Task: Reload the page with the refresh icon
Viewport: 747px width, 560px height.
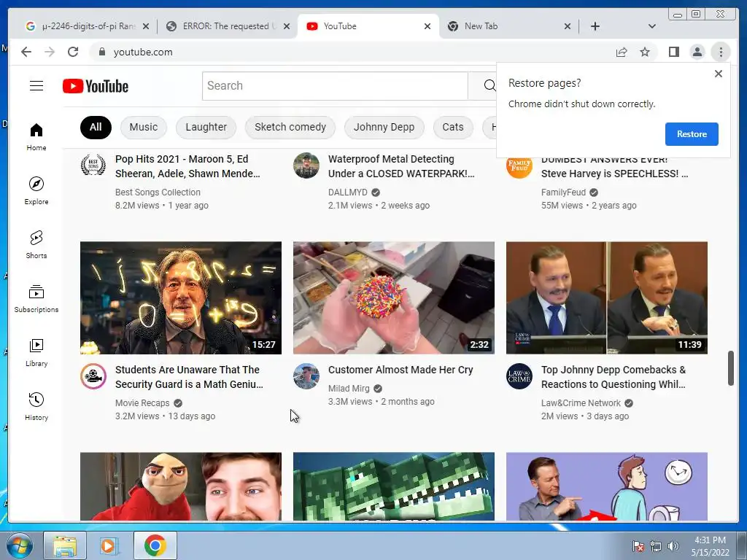Action: (73, 52)
